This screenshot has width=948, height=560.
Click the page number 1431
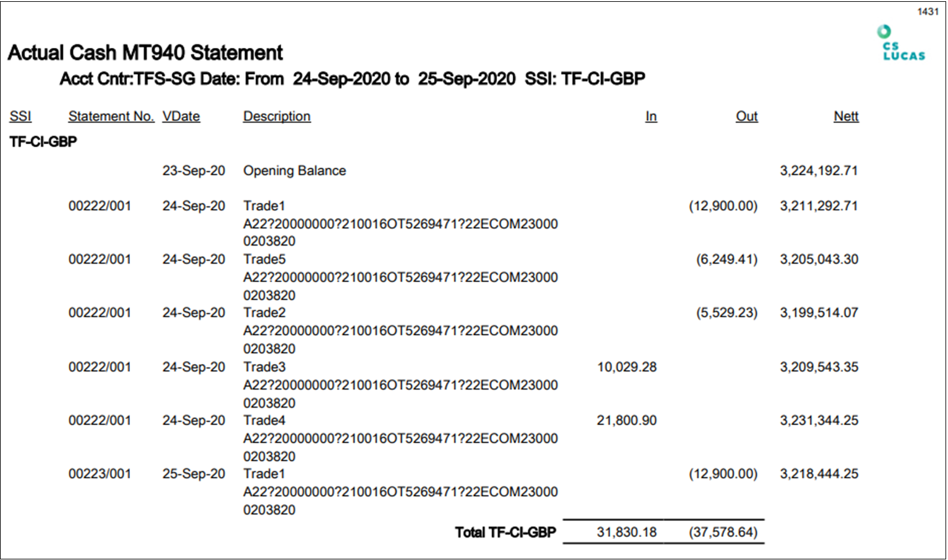pyautogui.click(x=927, y=12)
